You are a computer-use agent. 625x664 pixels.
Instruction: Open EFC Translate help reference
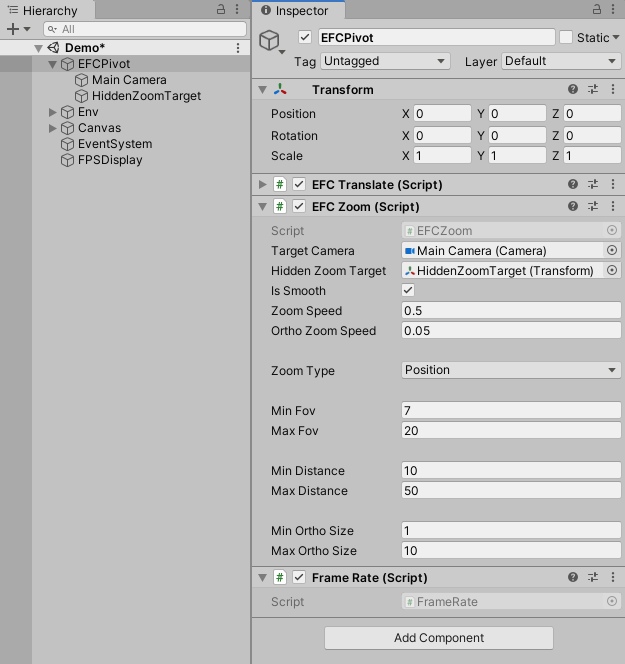pyautogui.click(x=572, y=184)
